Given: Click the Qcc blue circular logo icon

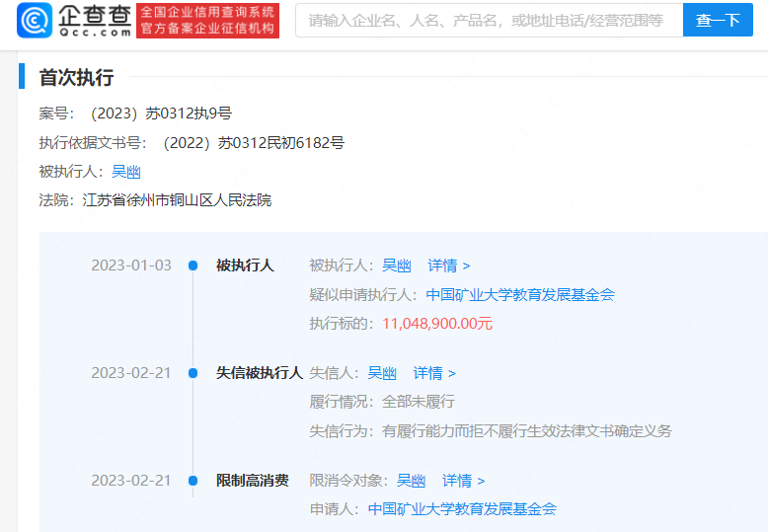Looking at the screenshot, I should pyautogui.click(x=35, y=20).
